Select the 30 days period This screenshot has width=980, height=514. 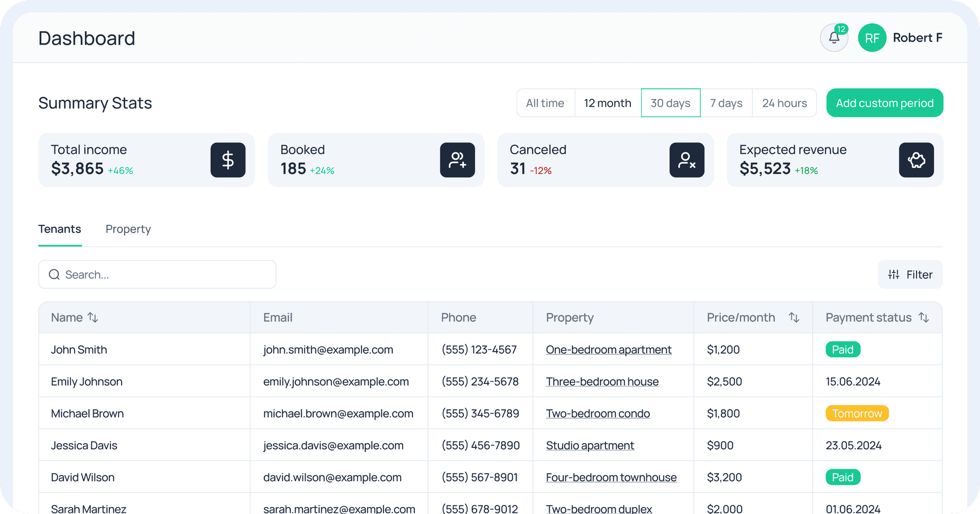coord(670,103)
